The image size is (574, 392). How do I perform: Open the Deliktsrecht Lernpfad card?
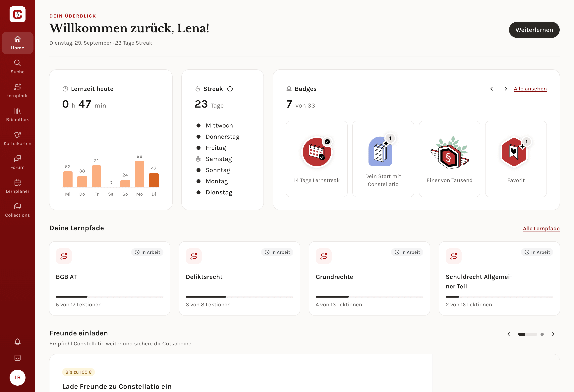(x=240, y=278)
